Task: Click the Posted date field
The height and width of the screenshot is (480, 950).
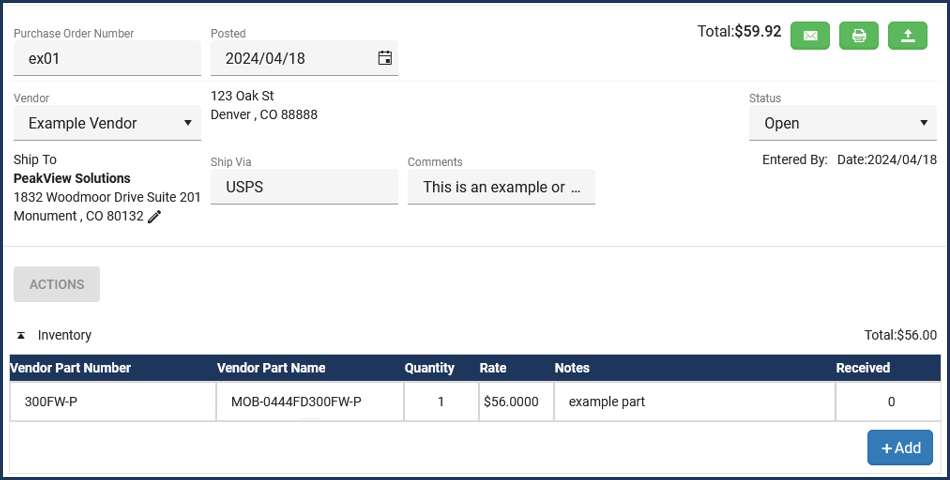Action: (x=304, y=58)
